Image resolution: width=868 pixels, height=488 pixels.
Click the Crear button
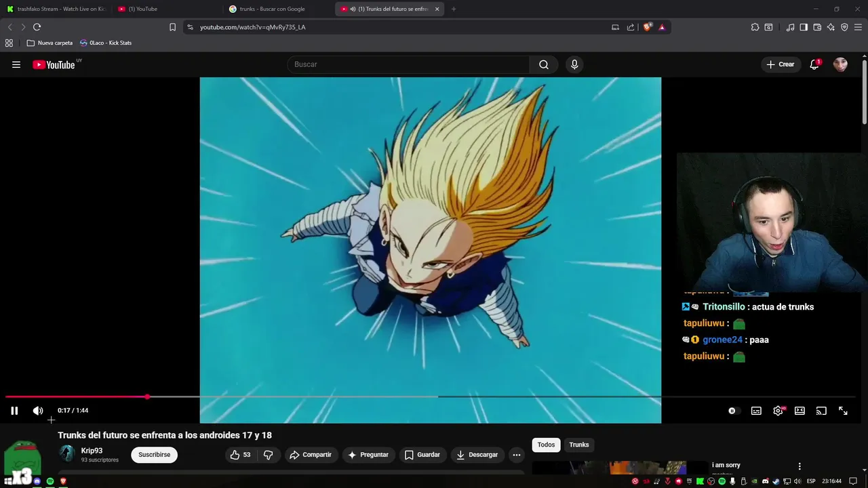(780, 64)
